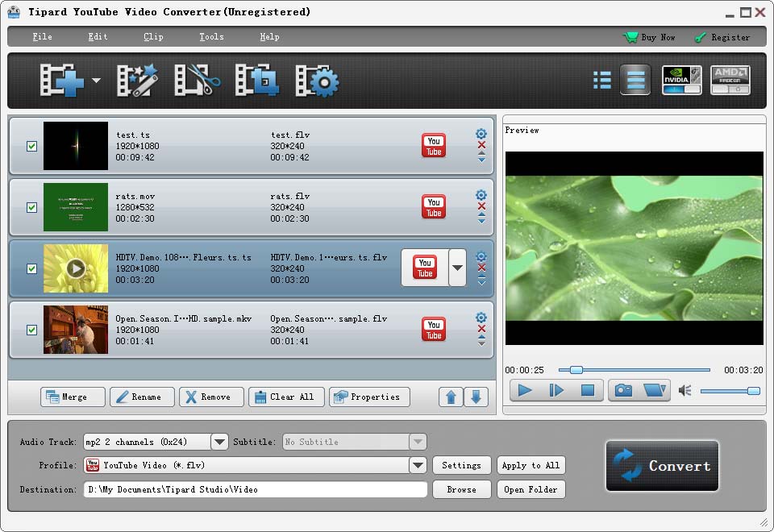
Task: Click the Register link
Action: pos(722,37)
